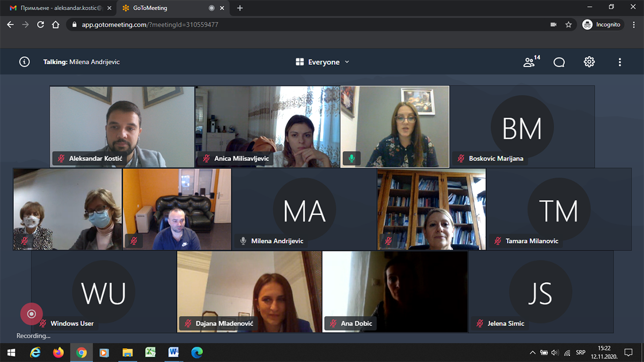Expand the Everyone view dropdown

[x=323, y=62]
